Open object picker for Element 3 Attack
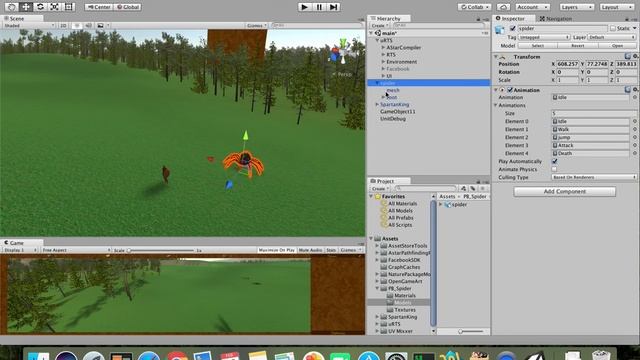This screenshot has height=360, width=640. point(635,145)
